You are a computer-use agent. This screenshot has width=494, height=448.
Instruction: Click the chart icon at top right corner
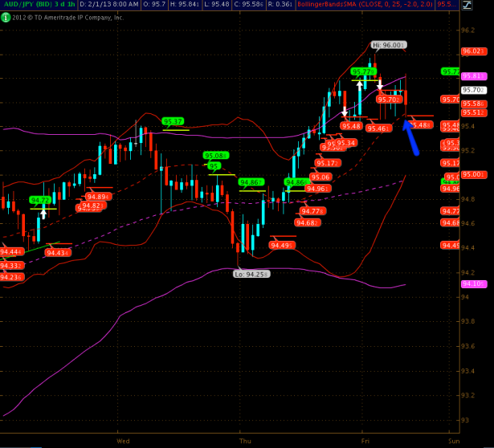click(488, 5)
